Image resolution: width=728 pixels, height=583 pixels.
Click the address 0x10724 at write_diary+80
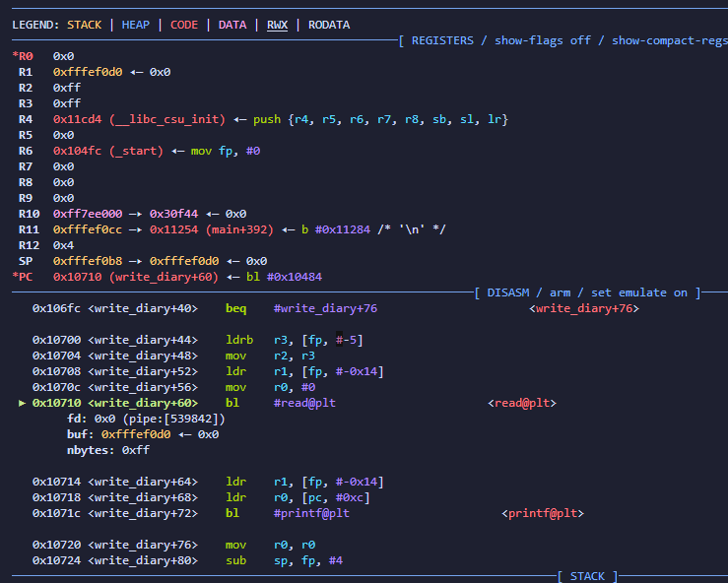click(56, 560)
